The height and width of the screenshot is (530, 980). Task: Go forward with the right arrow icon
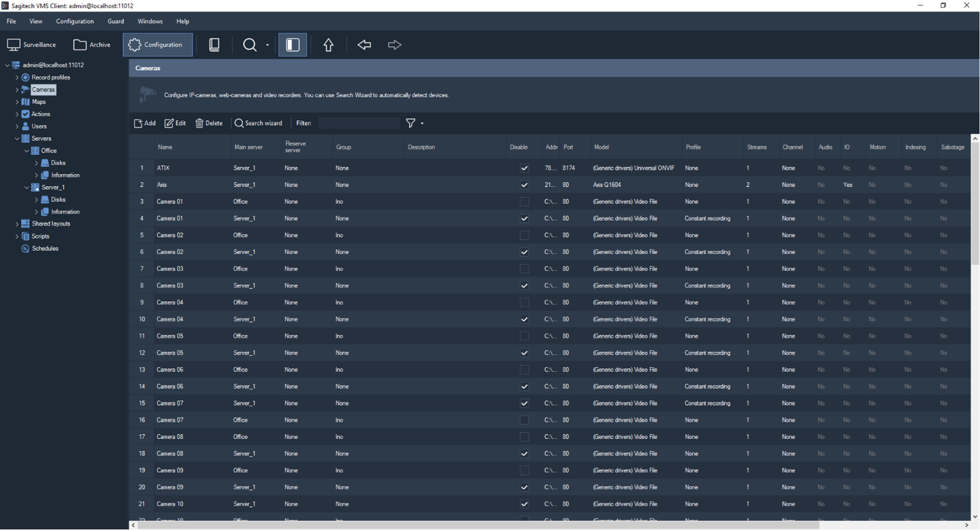pyautogui.click(x=395, y=45)
